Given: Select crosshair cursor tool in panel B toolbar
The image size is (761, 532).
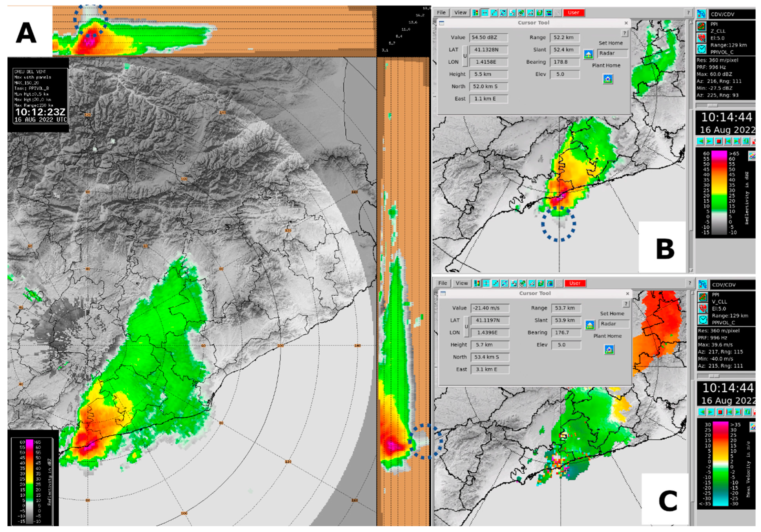Looking at the screenshot, I should click(x=485, y=13).
